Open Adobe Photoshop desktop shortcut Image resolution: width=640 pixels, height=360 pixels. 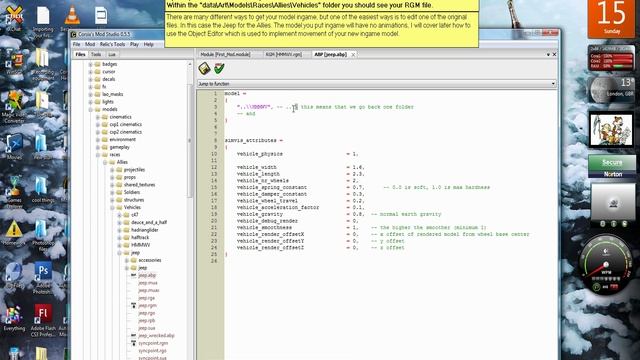tap(42, 278)
